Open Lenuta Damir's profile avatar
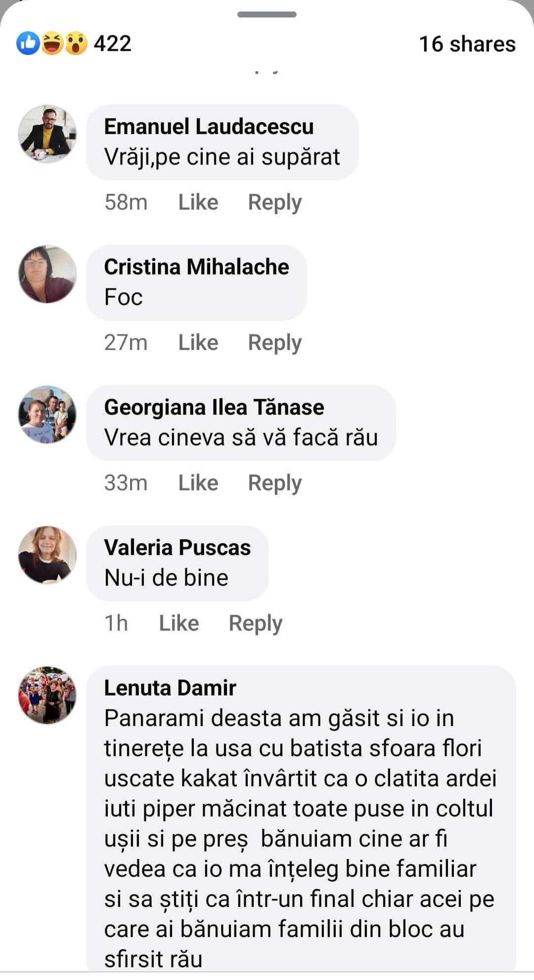Screen dimensions: 534x980 47,695
